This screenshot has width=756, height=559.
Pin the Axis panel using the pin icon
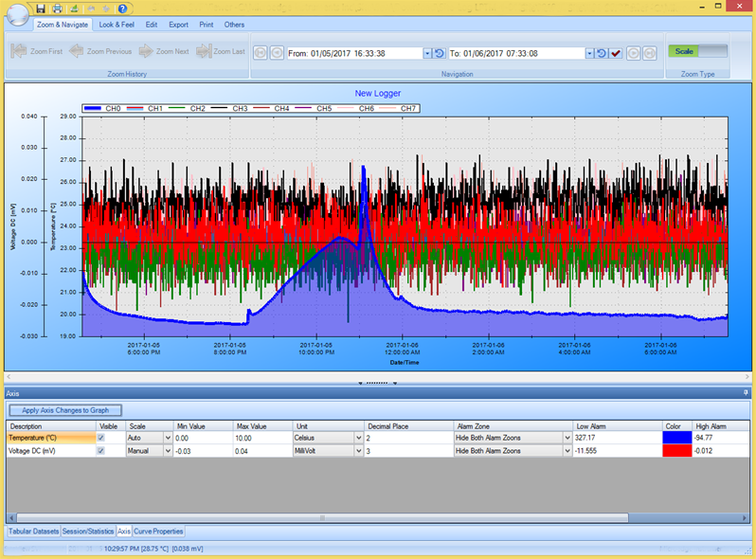coord(747,392)
